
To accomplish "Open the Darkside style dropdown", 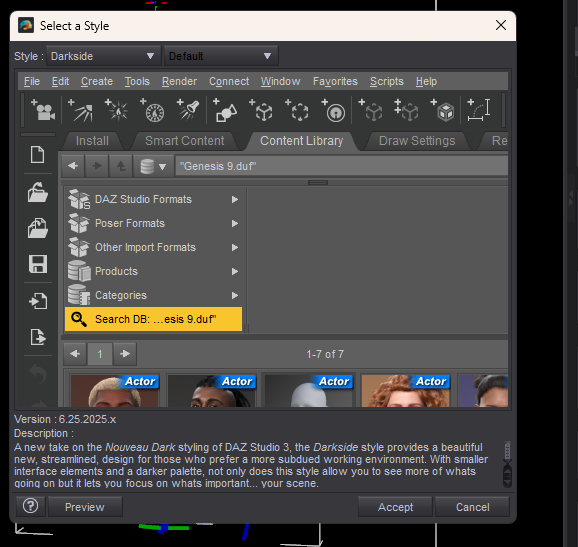I will tap(103, 56).
